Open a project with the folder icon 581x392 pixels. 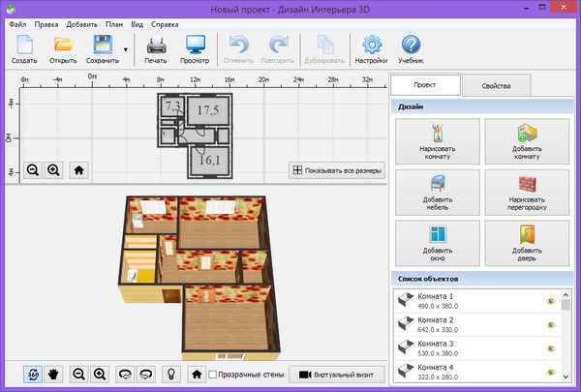(63, 45)
